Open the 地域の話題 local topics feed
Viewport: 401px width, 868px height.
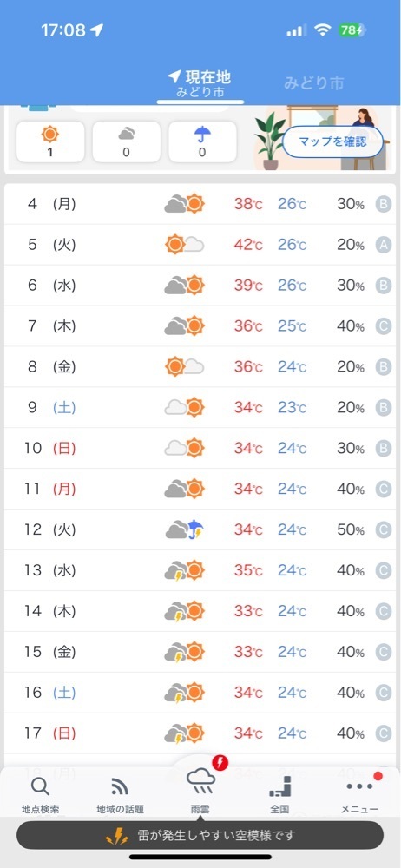pyautogui.click(x=120, y=794)
